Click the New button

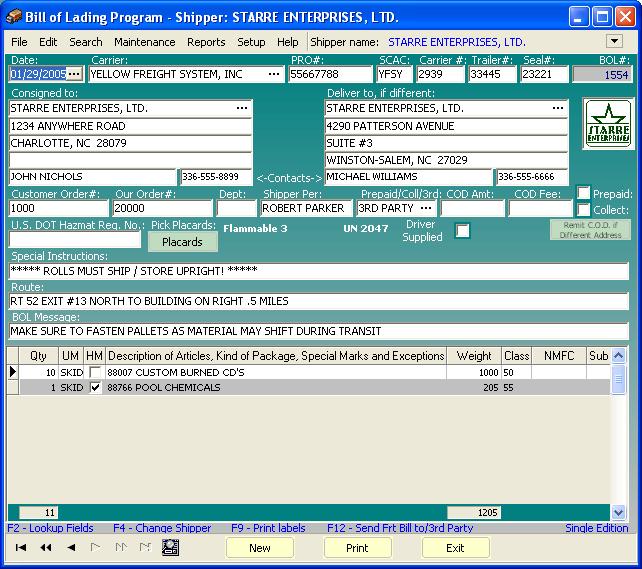click(x=260, y=548)
